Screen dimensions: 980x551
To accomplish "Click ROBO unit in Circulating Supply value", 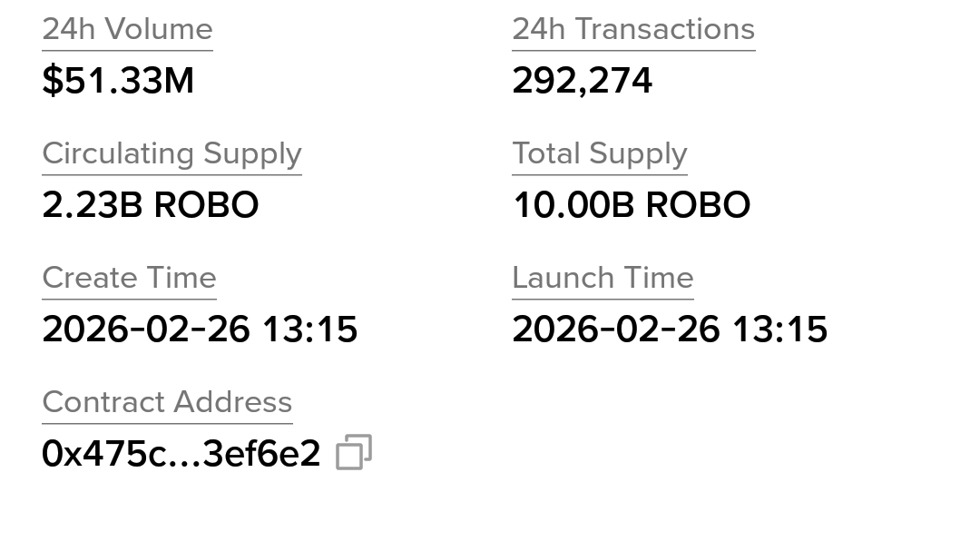I will pos(206,204).
